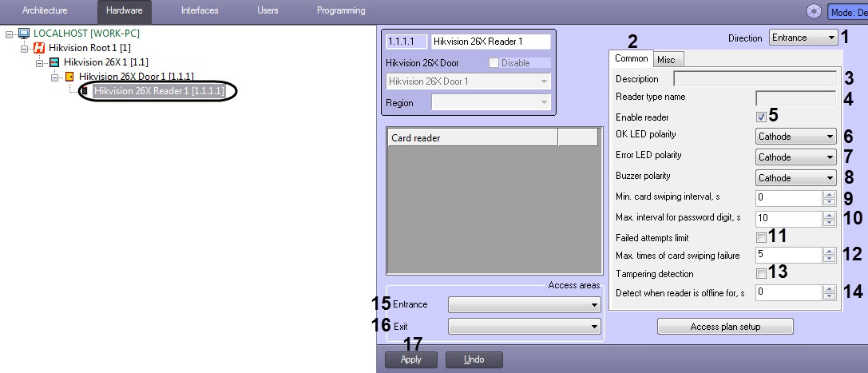Click the Undo button
This screenshot has height=373, width=868.
click(x=474, y=359)
